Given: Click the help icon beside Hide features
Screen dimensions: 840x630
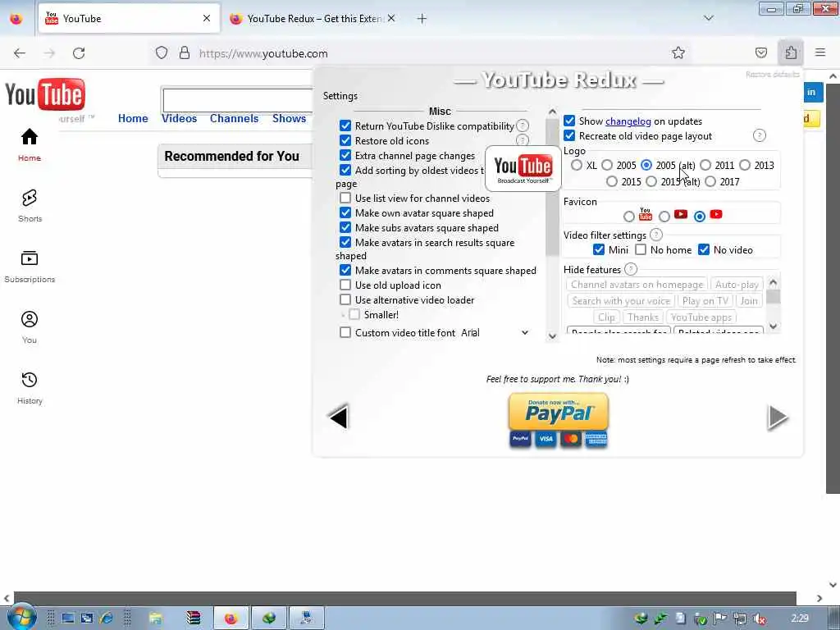Looking at the screenshot, I should pyautogui.click(x=631, y=269).
